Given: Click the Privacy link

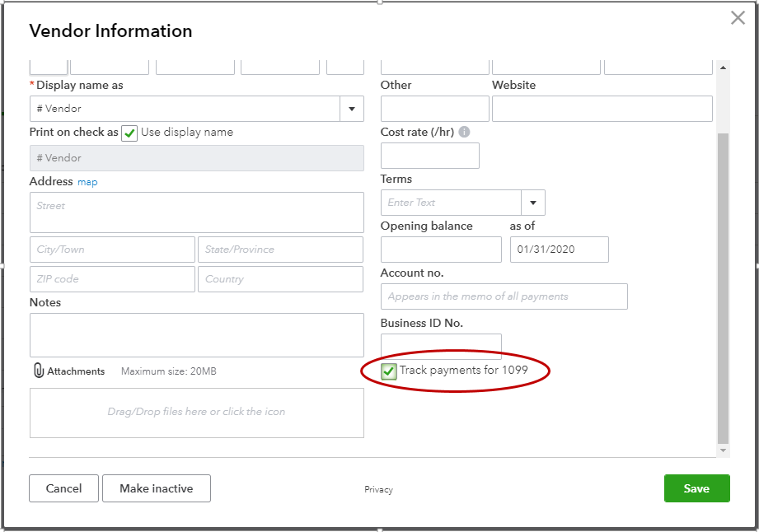Looking at the screenshot, I should coord(378,489).
